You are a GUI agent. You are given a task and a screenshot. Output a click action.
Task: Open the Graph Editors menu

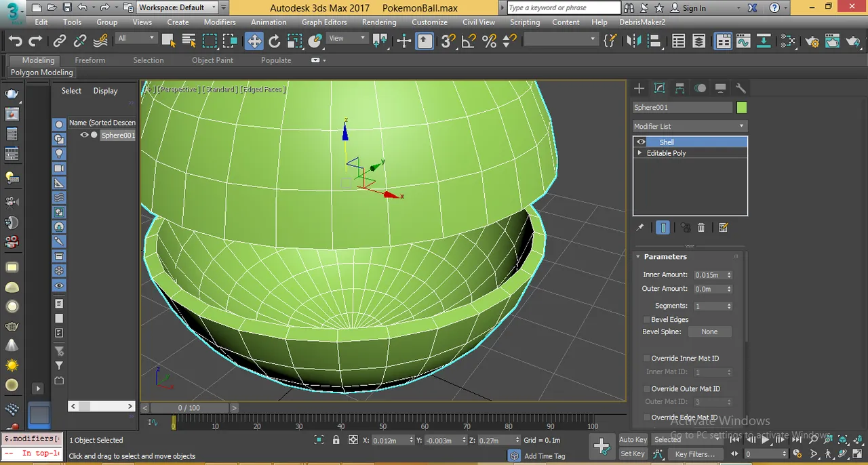[324, 22]
